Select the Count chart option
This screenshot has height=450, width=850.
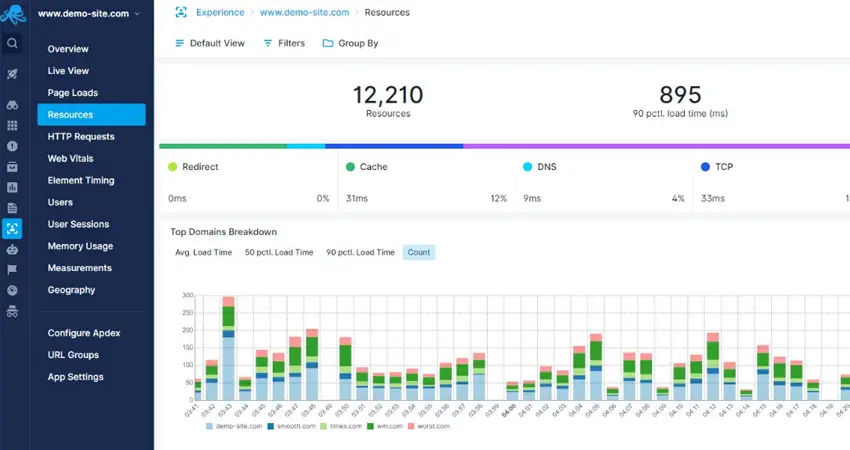[418, 253]
